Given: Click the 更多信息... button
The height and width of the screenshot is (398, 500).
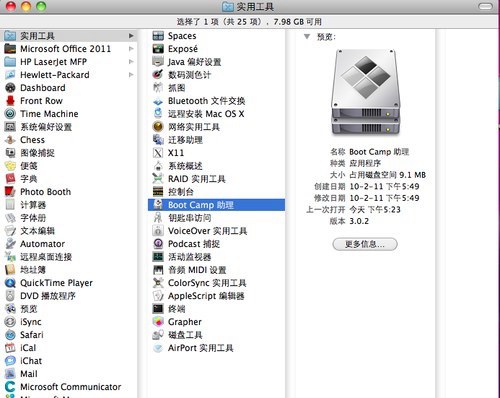Looking at the screenshot, I should click(x=365, y=244).
